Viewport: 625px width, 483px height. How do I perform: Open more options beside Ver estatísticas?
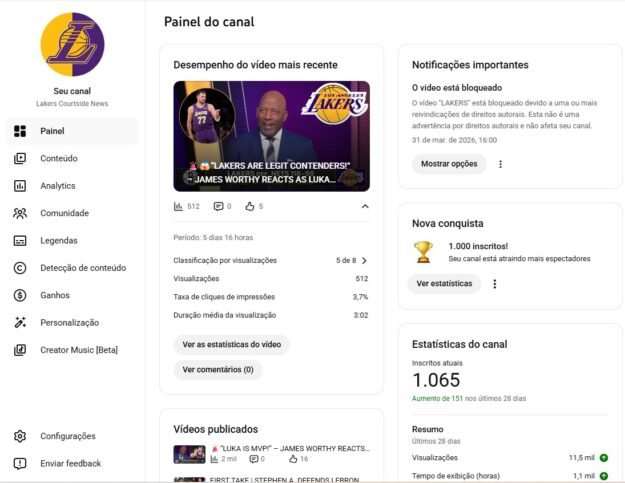[x=495, y=284]
